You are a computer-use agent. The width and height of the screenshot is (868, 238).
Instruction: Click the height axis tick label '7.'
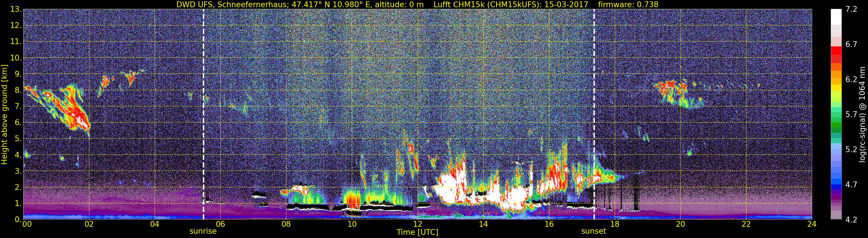[x=18, y=107]
